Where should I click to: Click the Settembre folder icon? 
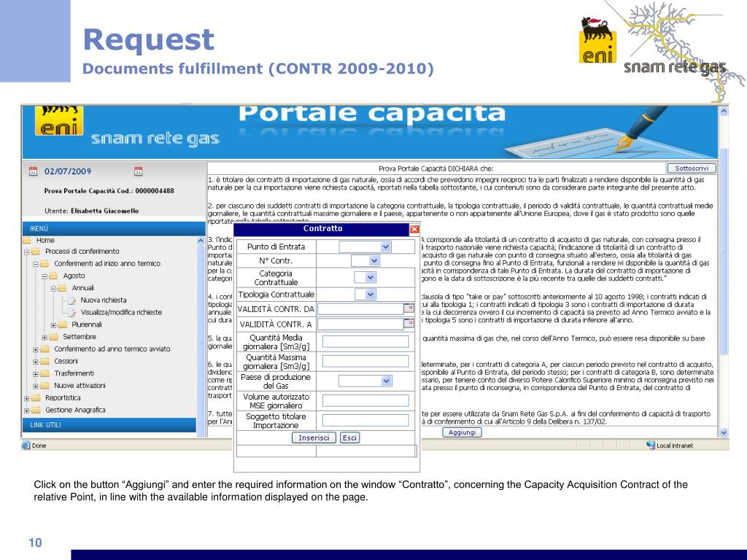pyautogui.click(x=54, y=337)
